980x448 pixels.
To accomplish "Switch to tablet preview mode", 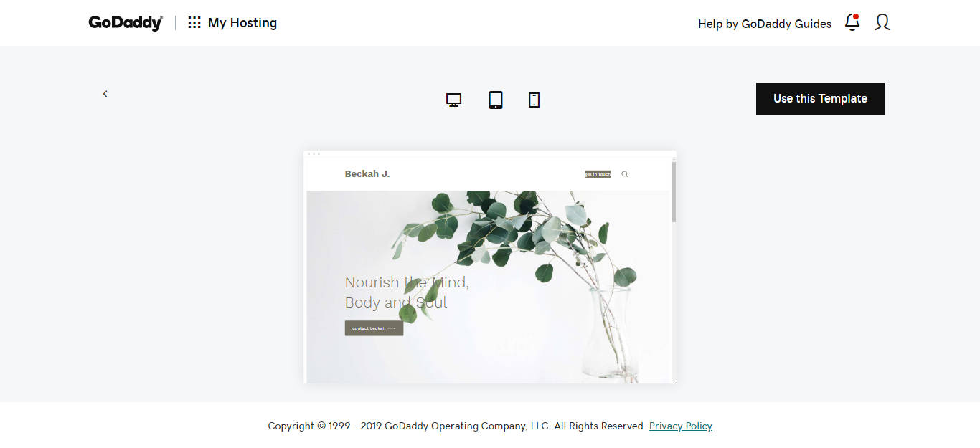I will click(x=496, y=100).
